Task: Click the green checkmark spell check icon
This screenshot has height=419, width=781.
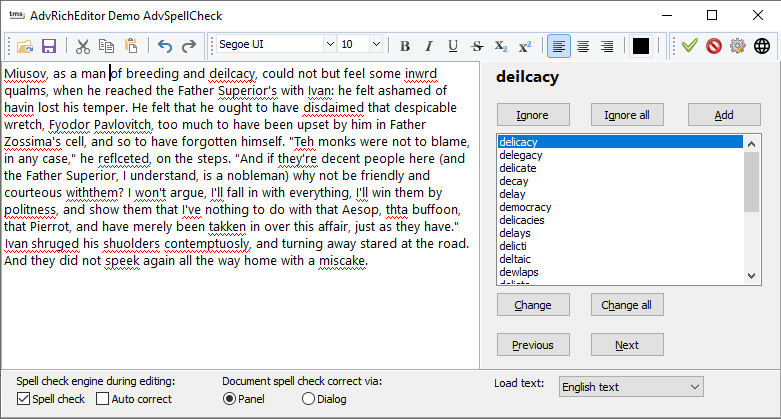Action: (x=690, y=46)
